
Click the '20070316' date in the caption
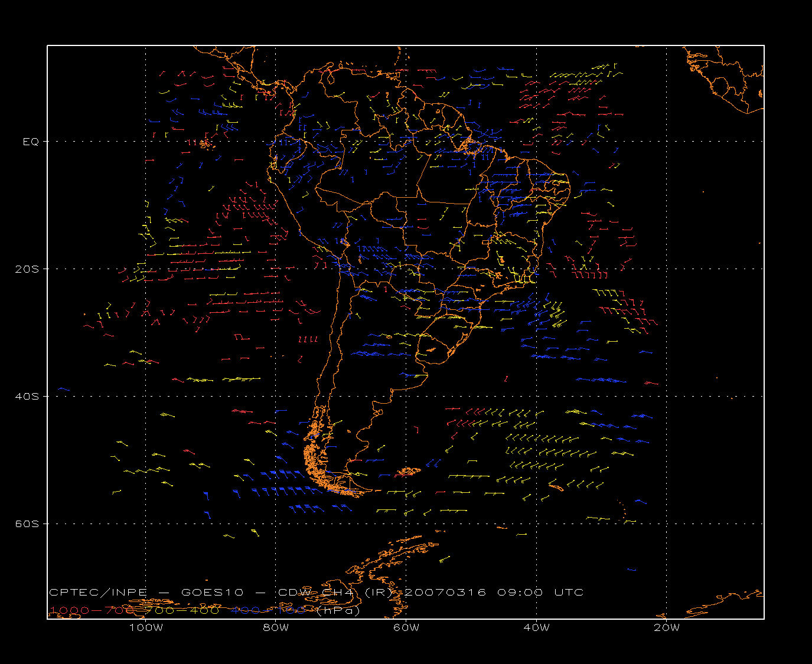446,593
